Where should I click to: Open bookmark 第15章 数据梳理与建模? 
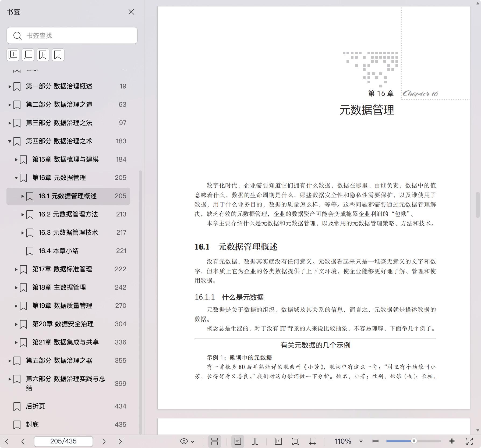point(65,159)
